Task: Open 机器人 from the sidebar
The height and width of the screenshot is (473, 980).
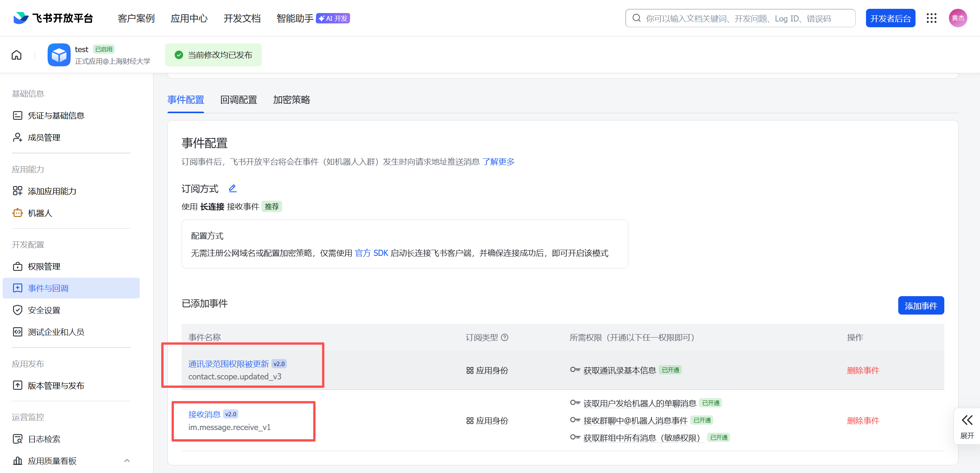Action: [40, 213]
